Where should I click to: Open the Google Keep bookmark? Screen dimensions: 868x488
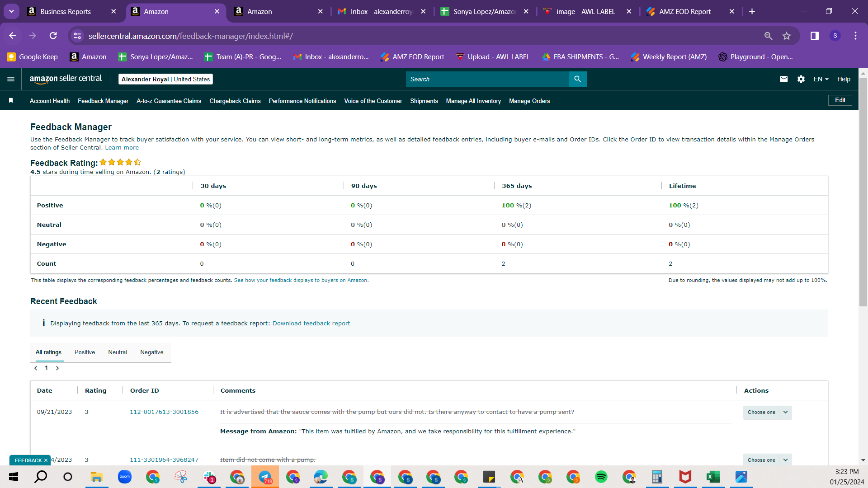click(x=33, y=57)
